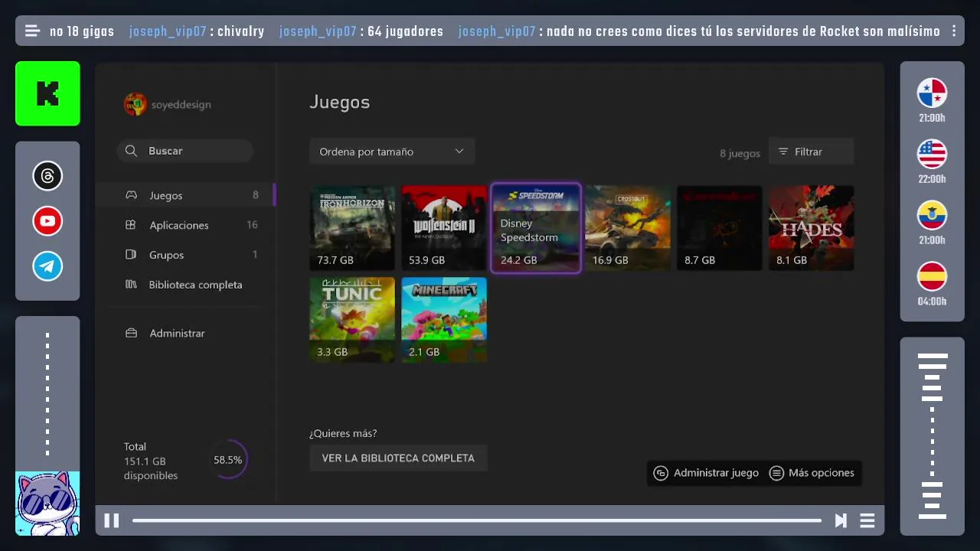Screen dimensions: 980x551
Task: Open the hamburger menu in top chat bar
Action: (32, 31)
